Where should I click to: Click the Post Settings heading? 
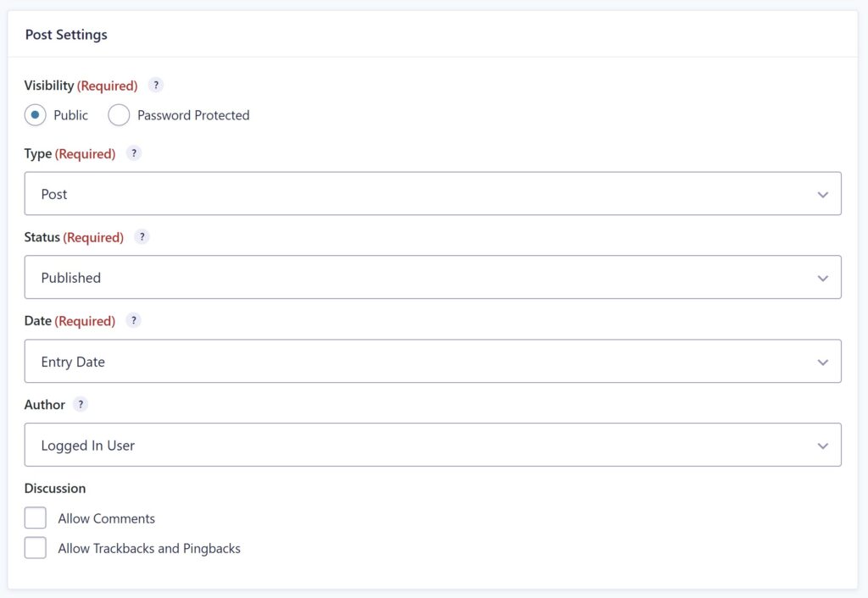point(66,35)
